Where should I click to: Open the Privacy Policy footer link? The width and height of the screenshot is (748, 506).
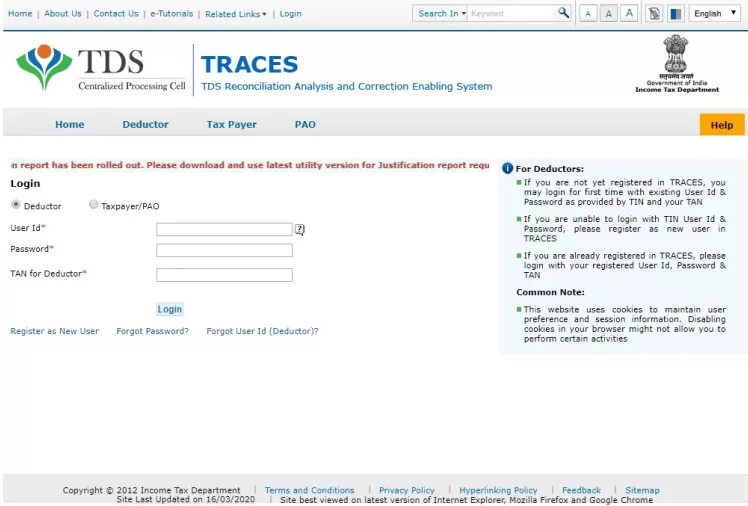click(x=406, y=490)
